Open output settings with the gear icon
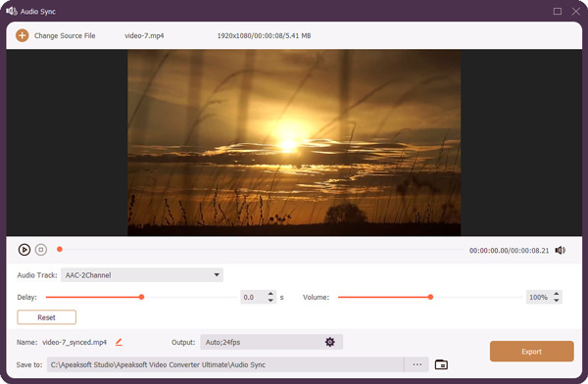 [330, 342]
